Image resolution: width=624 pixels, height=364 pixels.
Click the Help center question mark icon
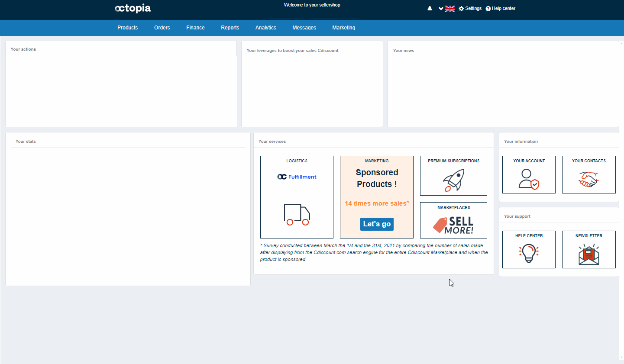tap(488, 9)
